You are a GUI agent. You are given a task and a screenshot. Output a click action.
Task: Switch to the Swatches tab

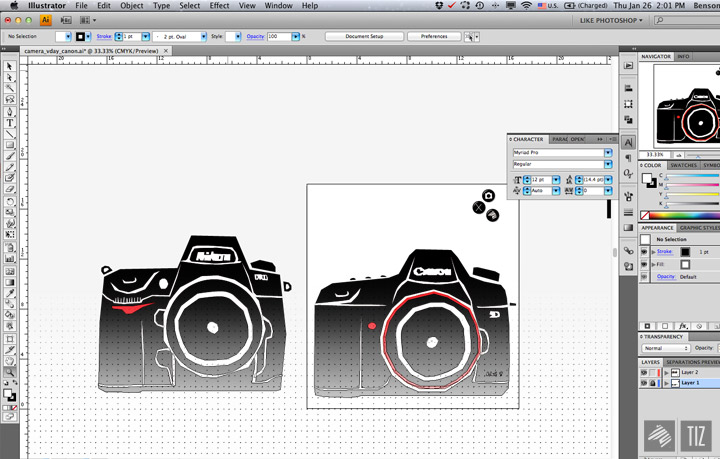pos(684,165)
